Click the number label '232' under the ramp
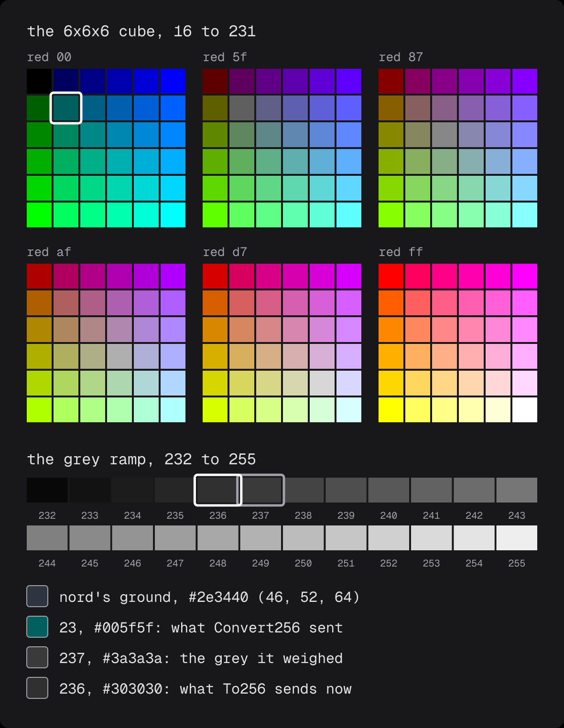 click(47, 515)
